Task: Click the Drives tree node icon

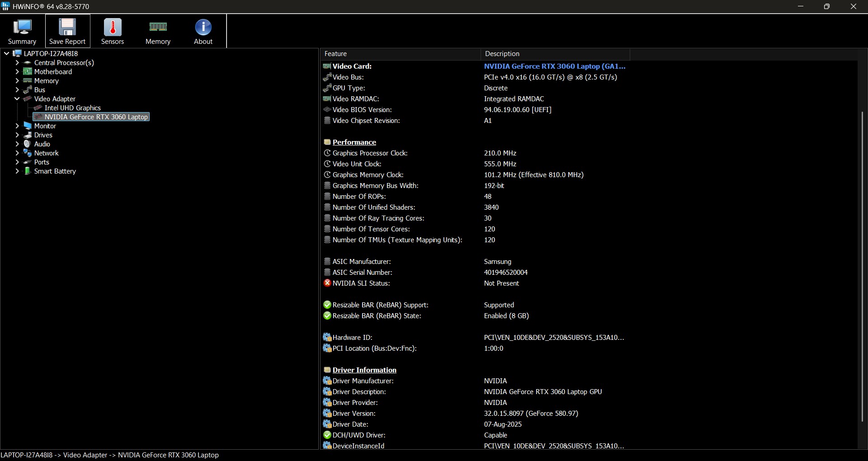Action: [28, 135]
